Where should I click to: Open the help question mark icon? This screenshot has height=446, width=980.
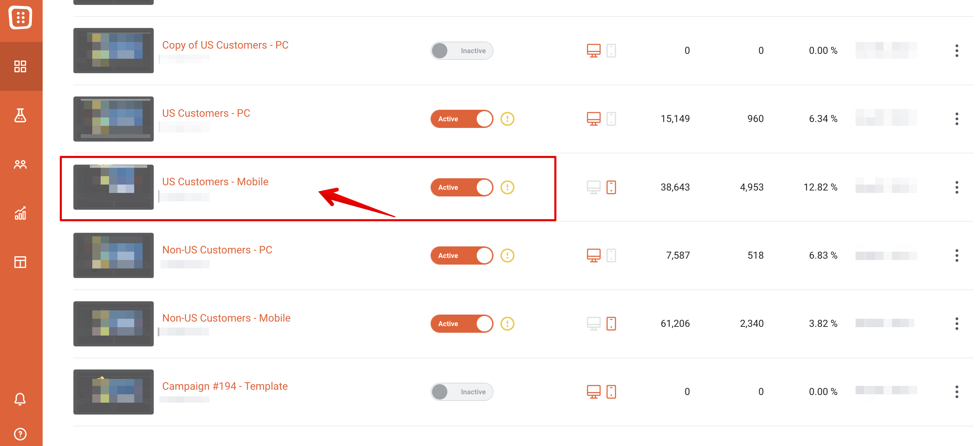coord(20,434)
